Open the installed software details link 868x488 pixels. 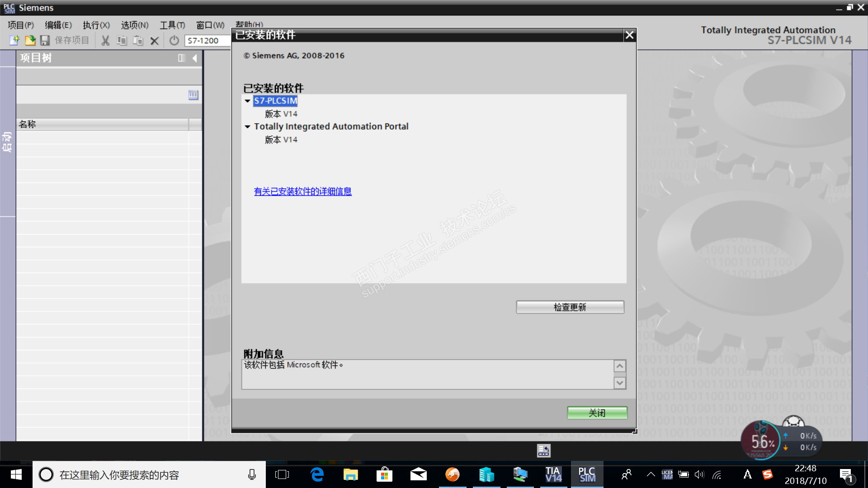pyautogui.click(x=302, y=192)
